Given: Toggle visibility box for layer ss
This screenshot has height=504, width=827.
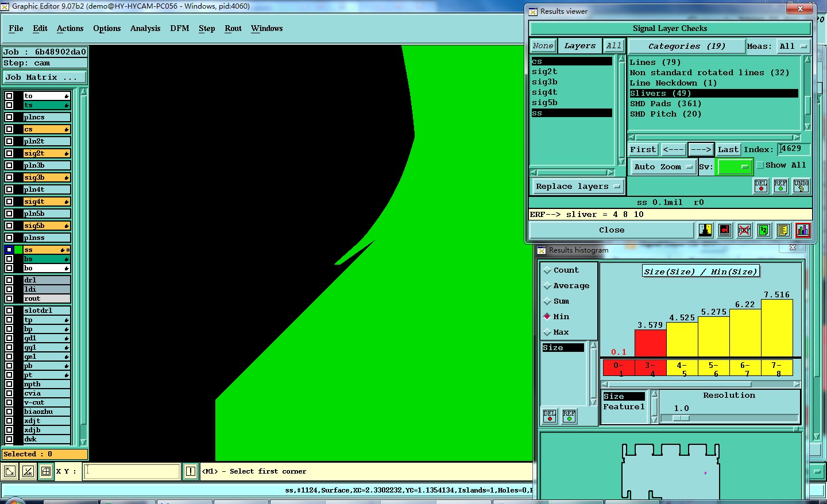Looking at the screenshot, I should [9, 250].
